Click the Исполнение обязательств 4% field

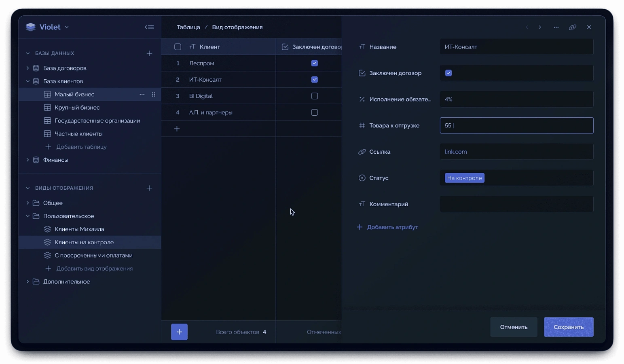point(516,99)
